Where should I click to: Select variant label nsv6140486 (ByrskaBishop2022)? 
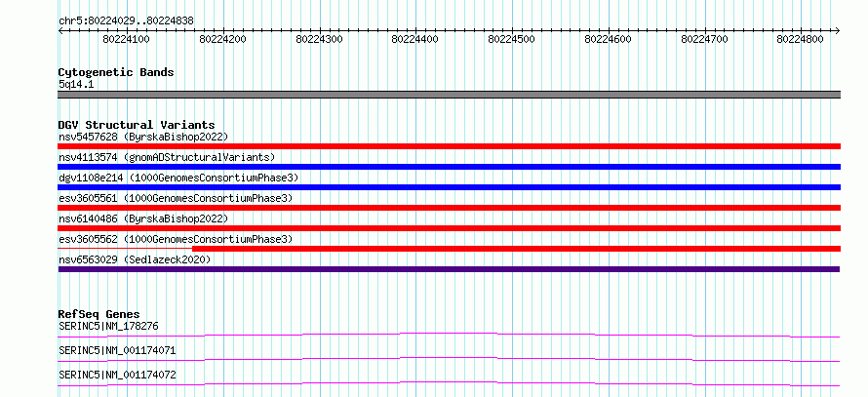tap(143, 218)
